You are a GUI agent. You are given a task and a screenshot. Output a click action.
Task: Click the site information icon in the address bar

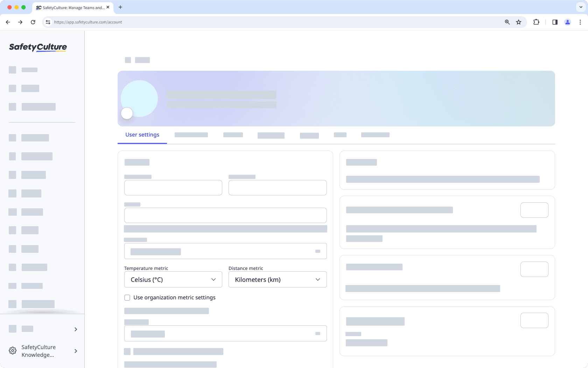coord(48,22)
